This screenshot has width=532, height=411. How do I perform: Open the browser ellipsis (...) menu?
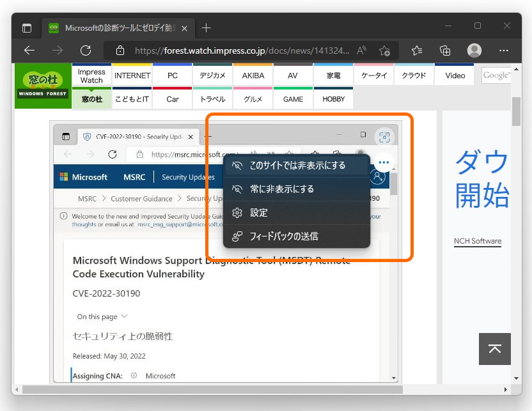click(x=504, y=50)
